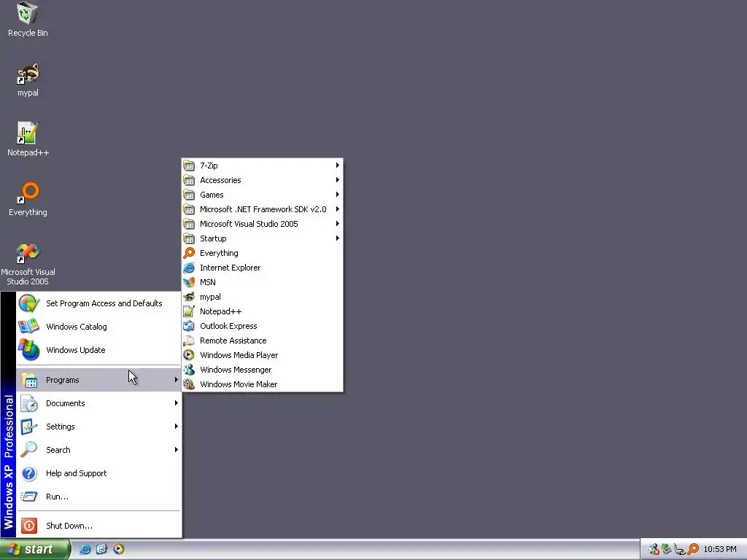The width and height of the screenshot is (747, 560).
Task: Launch Windows Update from Start menu
Action: [x=98, y=350]
